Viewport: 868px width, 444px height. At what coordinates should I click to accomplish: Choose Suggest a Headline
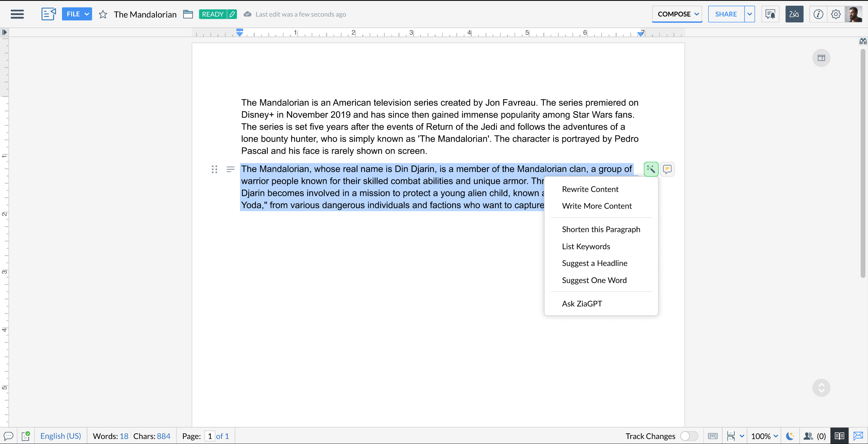[595, 263]
